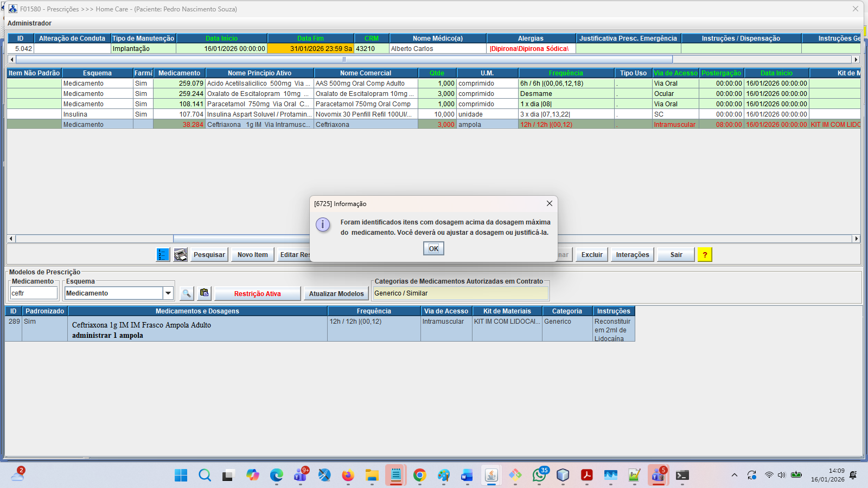Click the clipboard icon beside the magnifier

click(x=204, y=293)
